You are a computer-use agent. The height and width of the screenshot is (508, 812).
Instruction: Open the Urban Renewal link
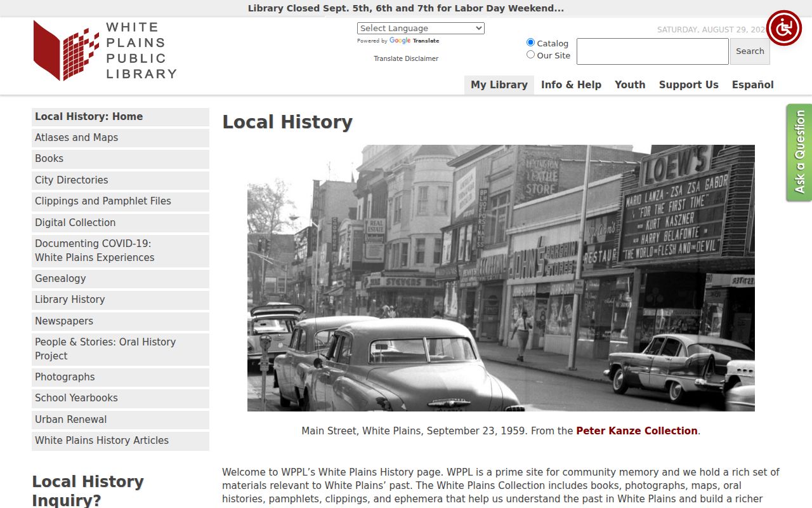point(121,420)
